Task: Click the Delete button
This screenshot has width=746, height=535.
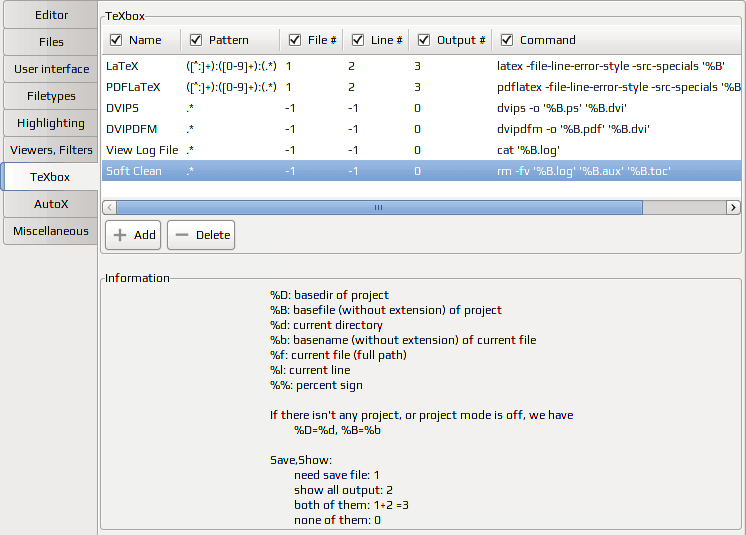Action: point(201,235)
